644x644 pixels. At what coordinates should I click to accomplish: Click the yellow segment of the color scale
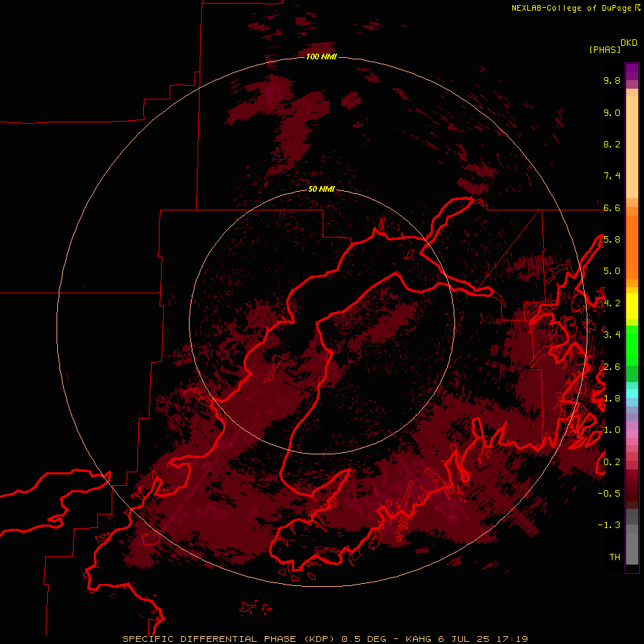tap(632, 306)
